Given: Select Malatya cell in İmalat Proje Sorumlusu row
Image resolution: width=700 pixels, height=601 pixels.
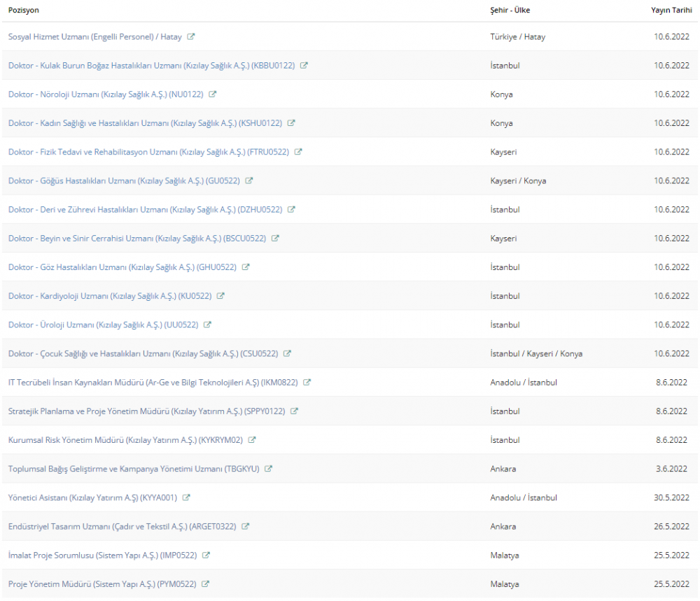Looking at the screenshot, I should (505, 556).
